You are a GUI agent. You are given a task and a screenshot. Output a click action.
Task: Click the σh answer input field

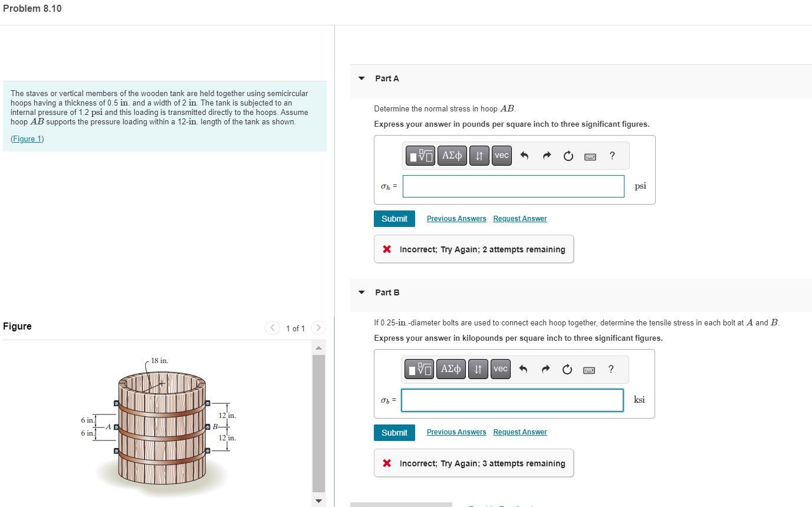pos(512,186)
